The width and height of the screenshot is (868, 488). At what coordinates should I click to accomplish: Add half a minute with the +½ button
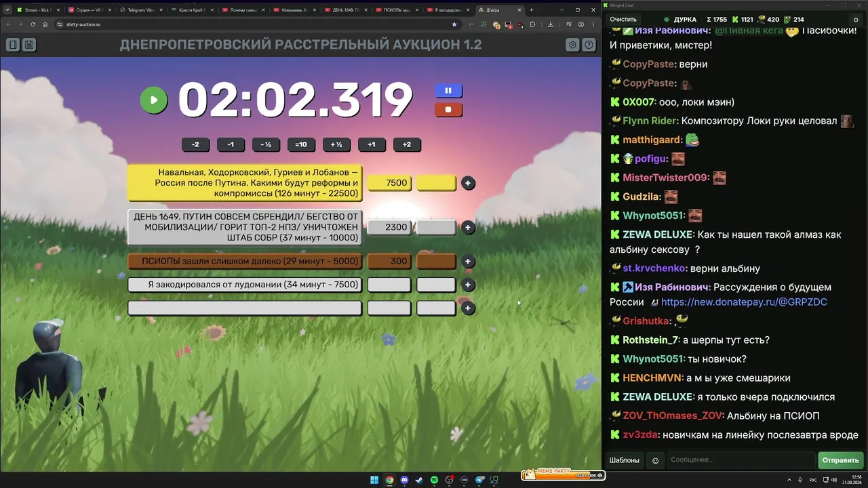336,144
